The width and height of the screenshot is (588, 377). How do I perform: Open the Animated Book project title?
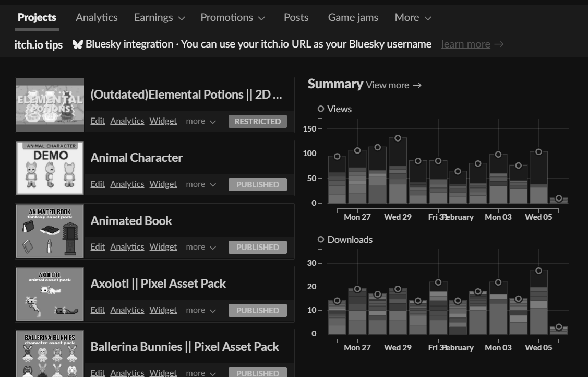tap(131, 221)
